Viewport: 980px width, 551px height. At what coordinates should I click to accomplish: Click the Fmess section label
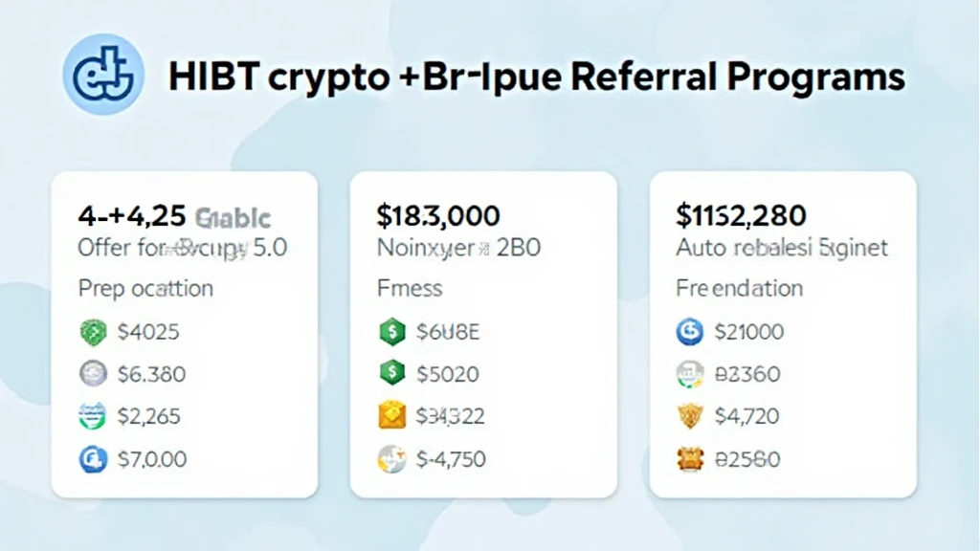pyautogui.click(x=410, y=288)
